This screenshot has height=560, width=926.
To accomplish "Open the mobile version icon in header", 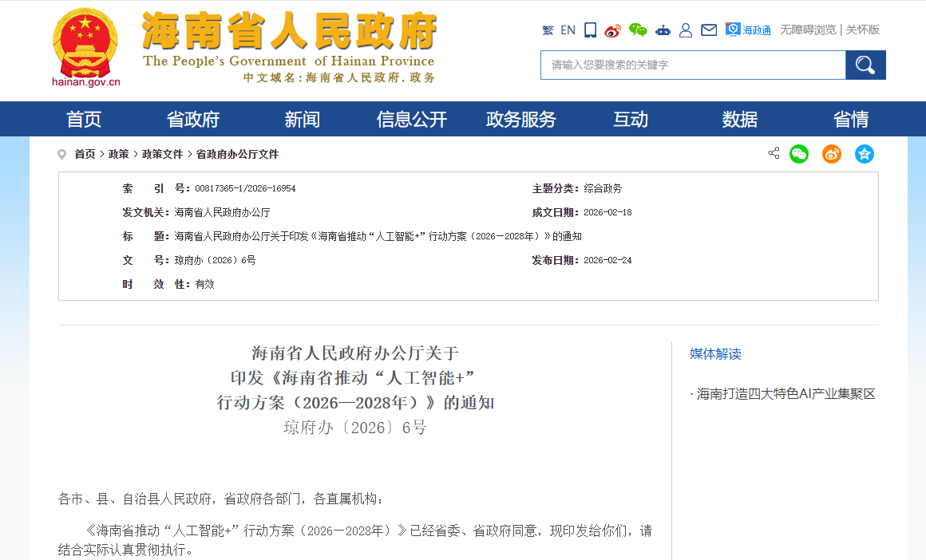I will pyautogui.click(x=591, y=30).
